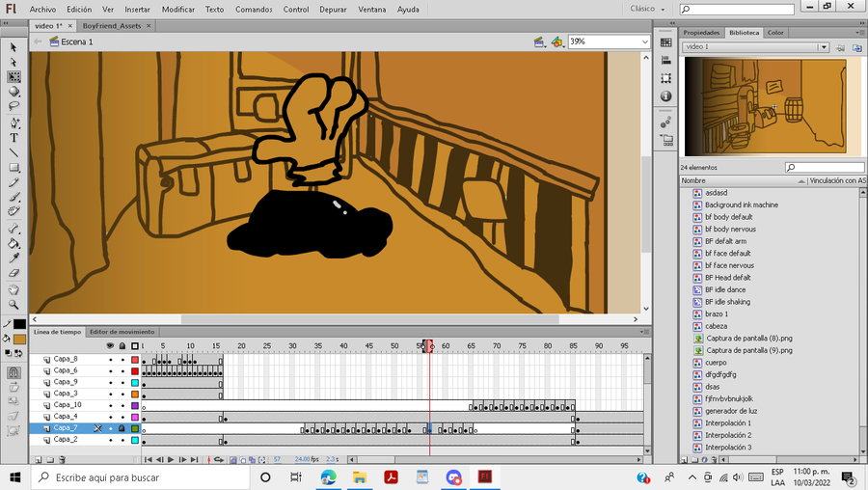The image size is (868, 490).
Task: Select the Eraser tool
Action: 14,273
